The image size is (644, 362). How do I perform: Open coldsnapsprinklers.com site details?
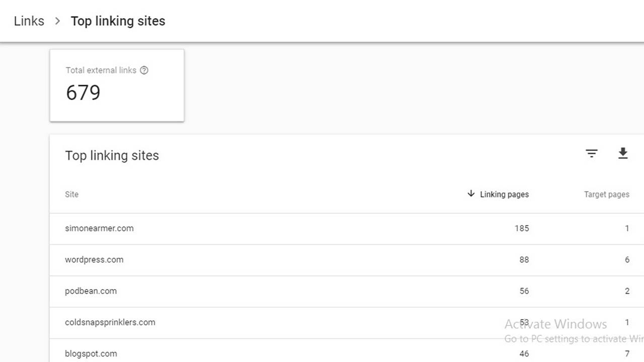110,322
